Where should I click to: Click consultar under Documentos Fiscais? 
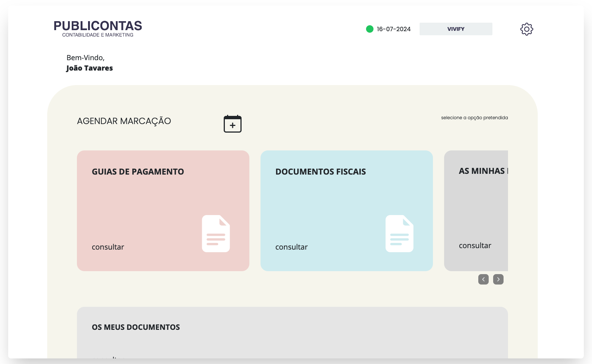click(291, 247)
